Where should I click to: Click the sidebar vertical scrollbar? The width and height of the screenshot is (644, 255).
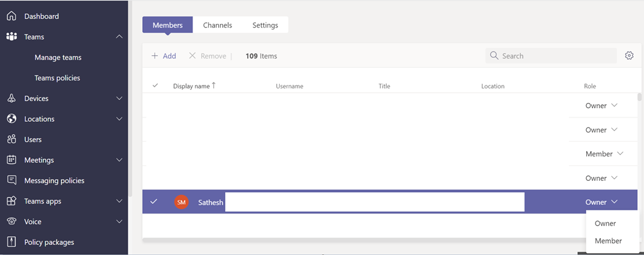(130, 99)
